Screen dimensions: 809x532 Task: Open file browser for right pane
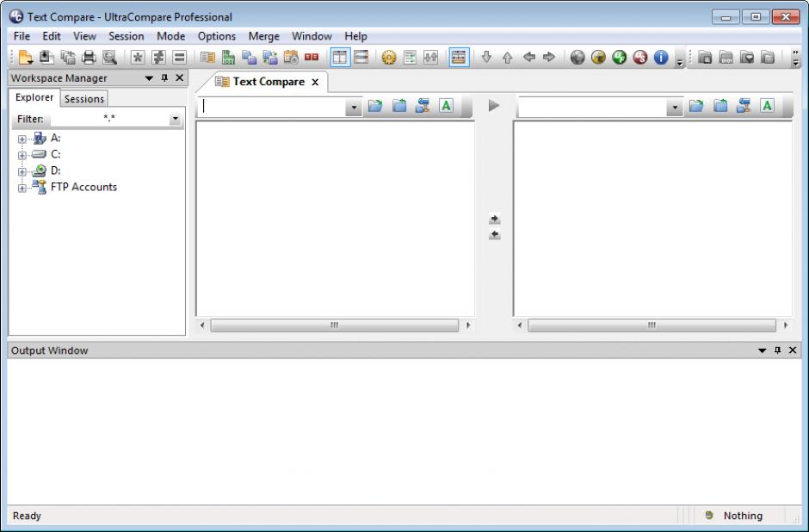(696, 106)
